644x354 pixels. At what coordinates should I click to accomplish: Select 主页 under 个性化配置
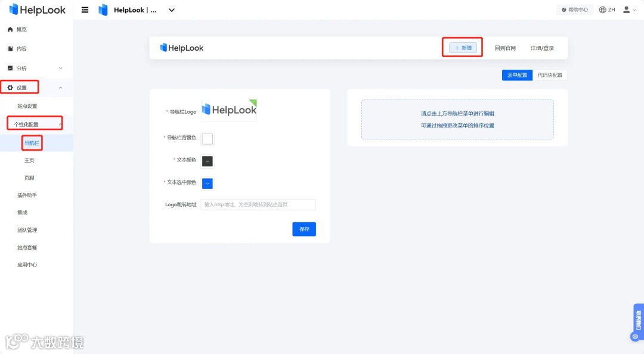[x=29, y=160]
